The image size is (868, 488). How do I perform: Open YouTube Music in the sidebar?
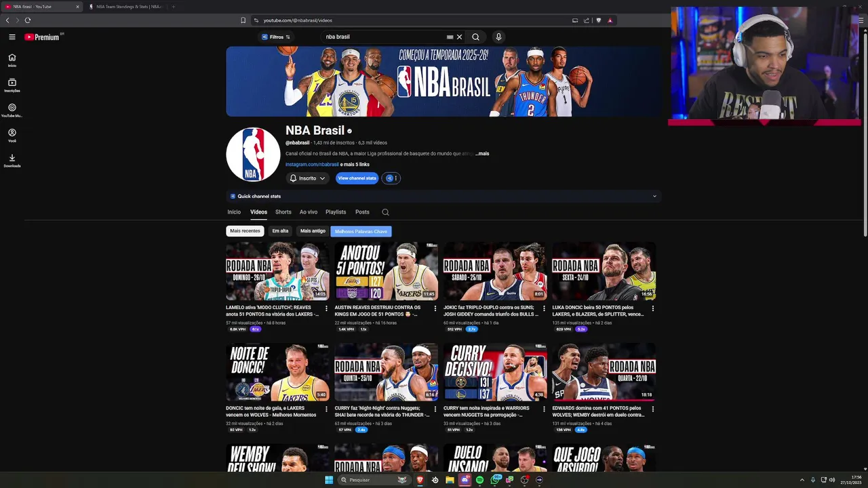coord(12,110)
